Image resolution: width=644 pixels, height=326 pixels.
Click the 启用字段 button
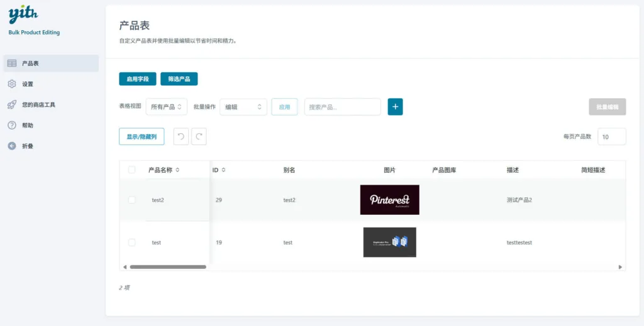138,79
